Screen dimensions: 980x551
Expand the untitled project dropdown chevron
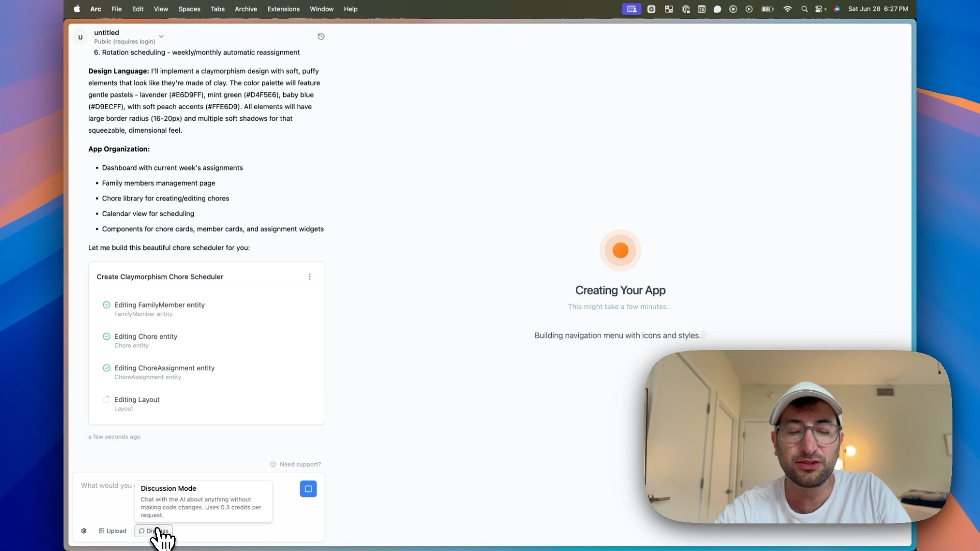[161, 36]
